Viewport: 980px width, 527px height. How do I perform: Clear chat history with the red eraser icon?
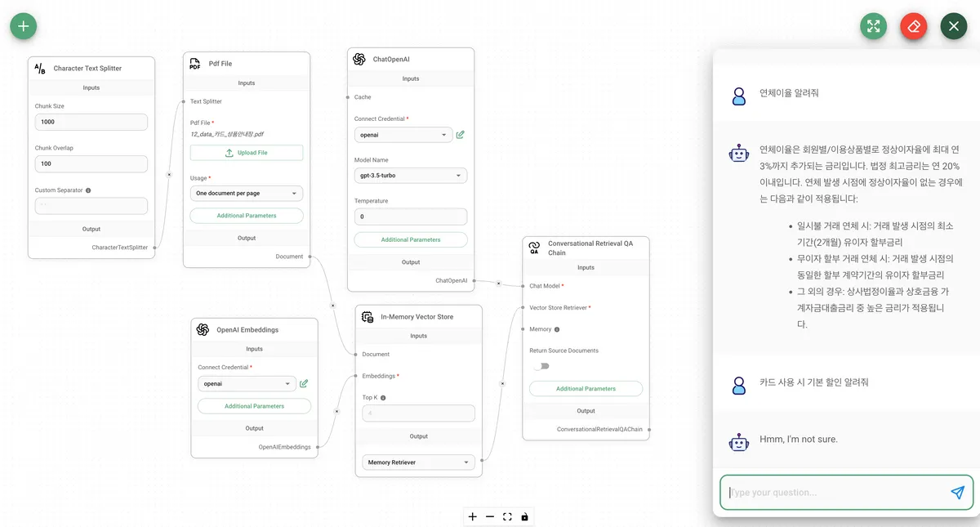pyautogui.click(x=914, y=26)
